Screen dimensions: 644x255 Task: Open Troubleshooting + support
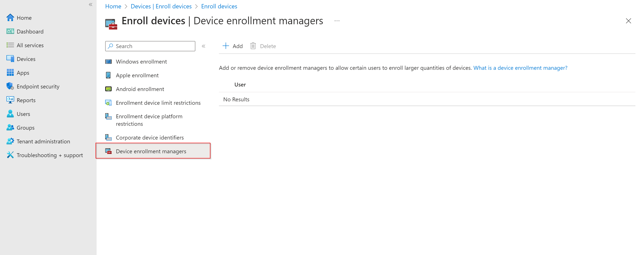[50, 155]
